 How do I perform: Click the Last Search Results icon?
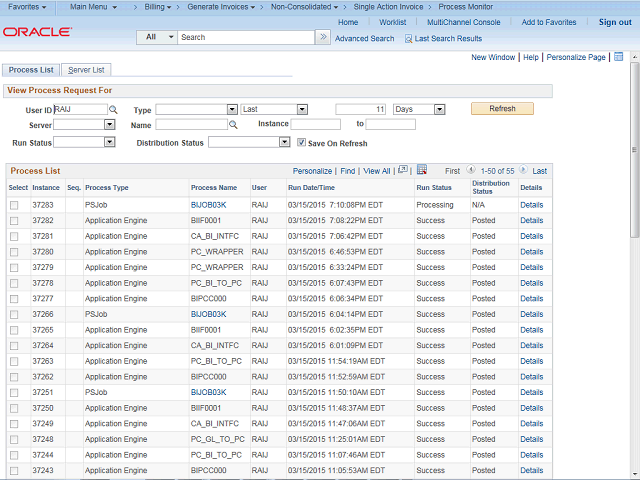click(x=408, y=38)
